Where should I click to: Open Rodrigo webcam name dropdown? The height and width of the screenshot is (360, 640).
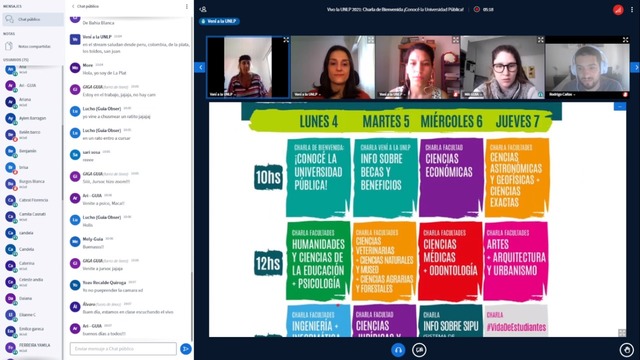point(562,94)
